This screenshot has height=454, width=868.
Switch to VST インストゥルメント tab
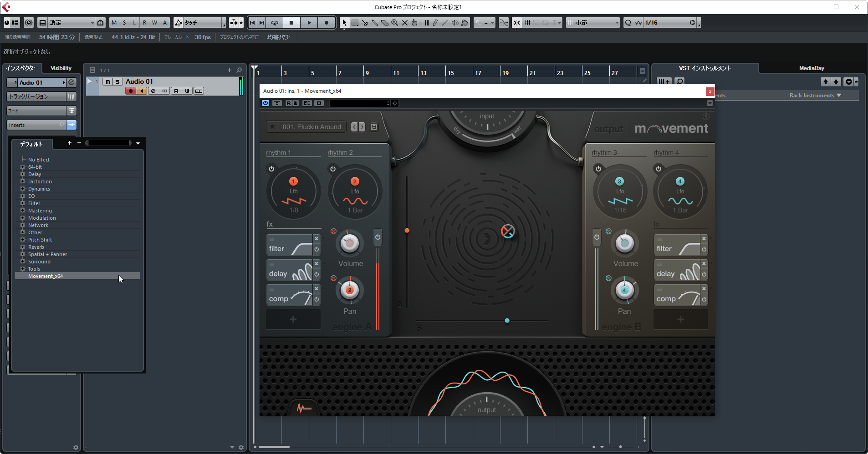pyautogui.click(x=705, y=68)
